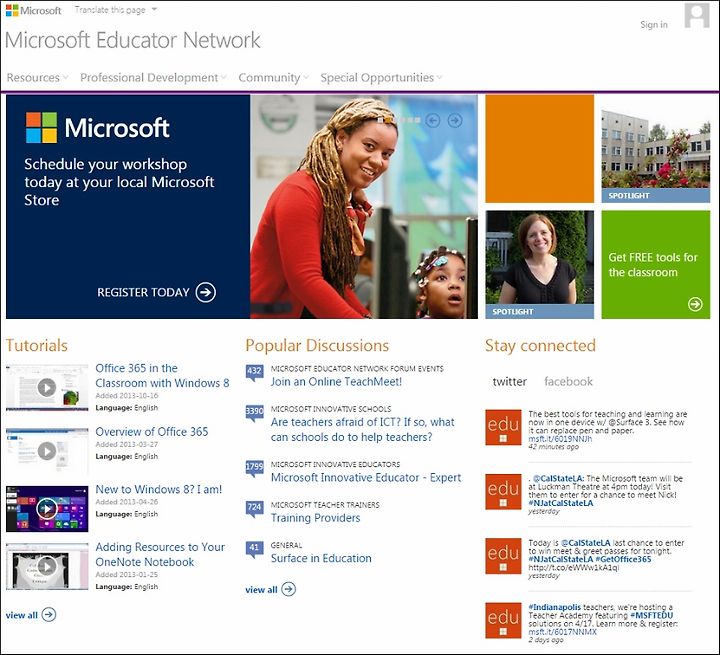720x655 pixels.
Task: Select the facebook tab
Action: pyautogui.click(x=568, y=382)
